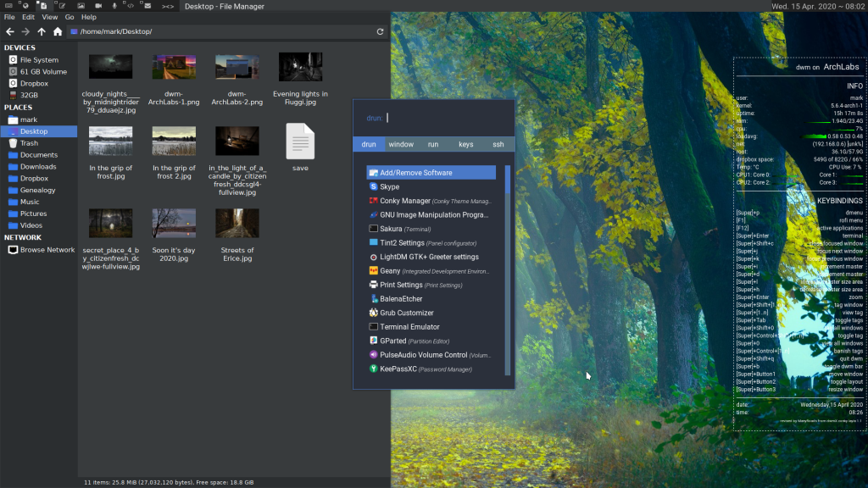Open the Help menu
Viewport: 868px width, 488px height.
pos(88,17)
